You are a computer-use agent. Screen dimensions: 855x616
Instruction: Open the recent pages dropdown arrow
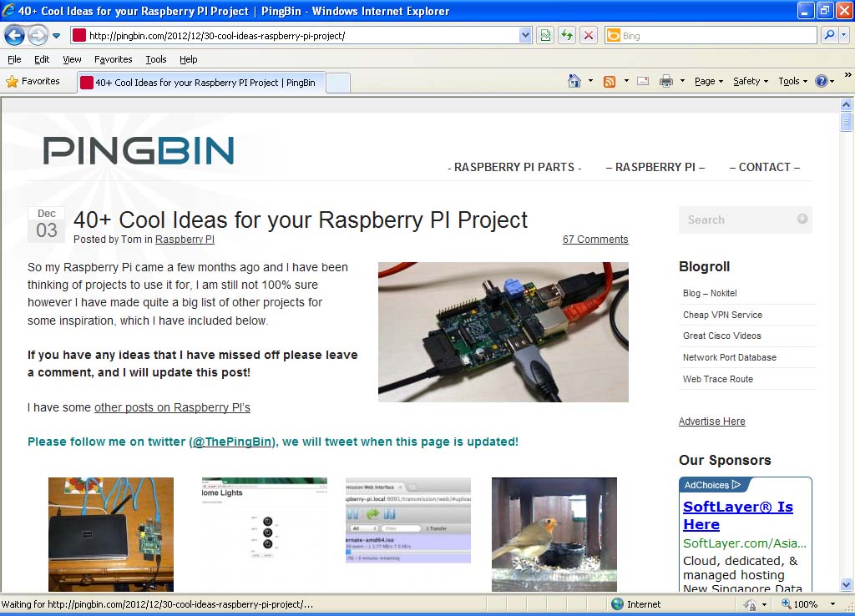[x=56, y=36]
